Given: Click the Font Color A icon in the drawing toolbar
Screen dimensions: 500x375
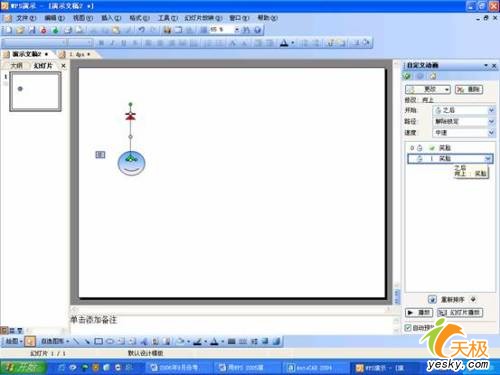Looking at the screenshot, I should tap(214, 341).
